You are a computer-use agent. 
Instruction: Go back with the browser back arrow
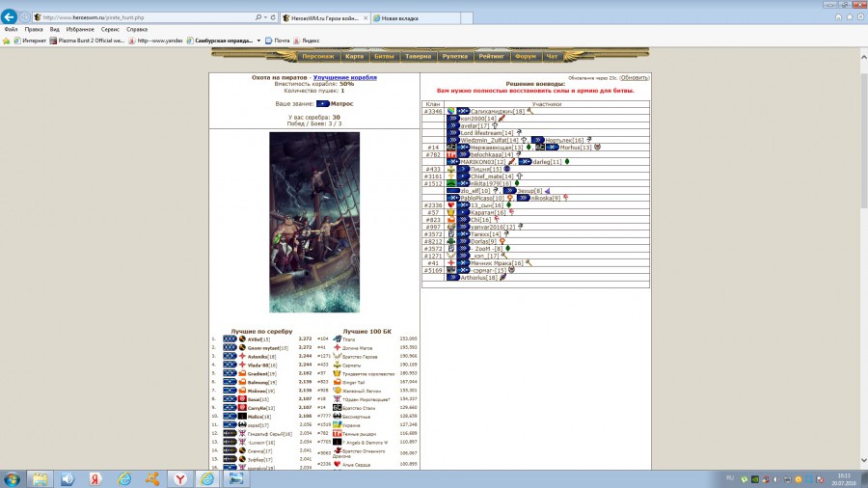pos(9,16)
